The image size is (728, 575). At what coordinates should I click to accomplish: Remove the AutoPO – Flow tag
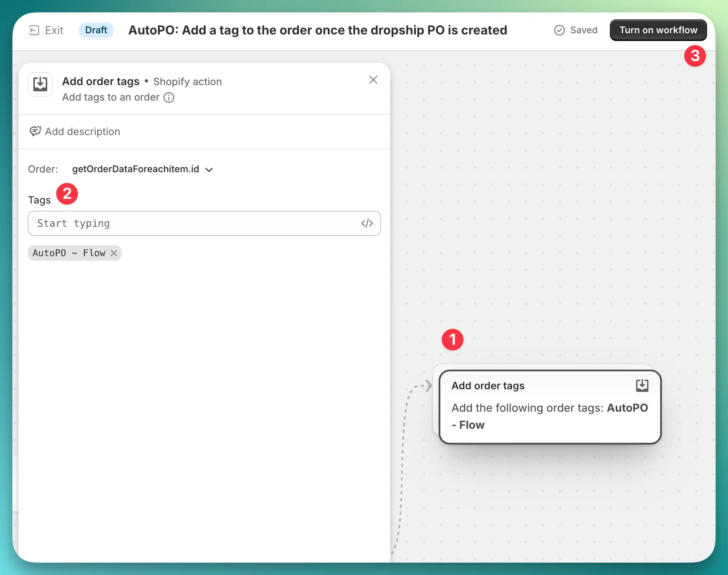[x=114, y=253]
